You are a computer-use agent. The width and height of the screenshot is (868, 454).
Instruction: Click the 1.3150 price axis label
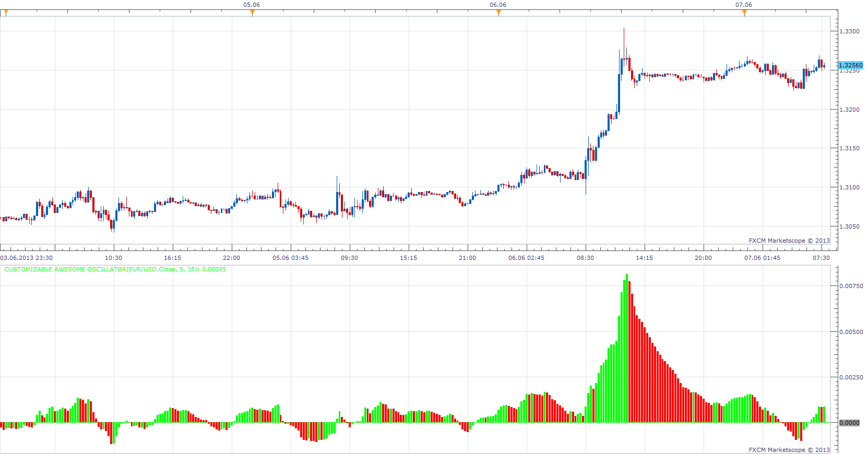(x=849, y=148)
